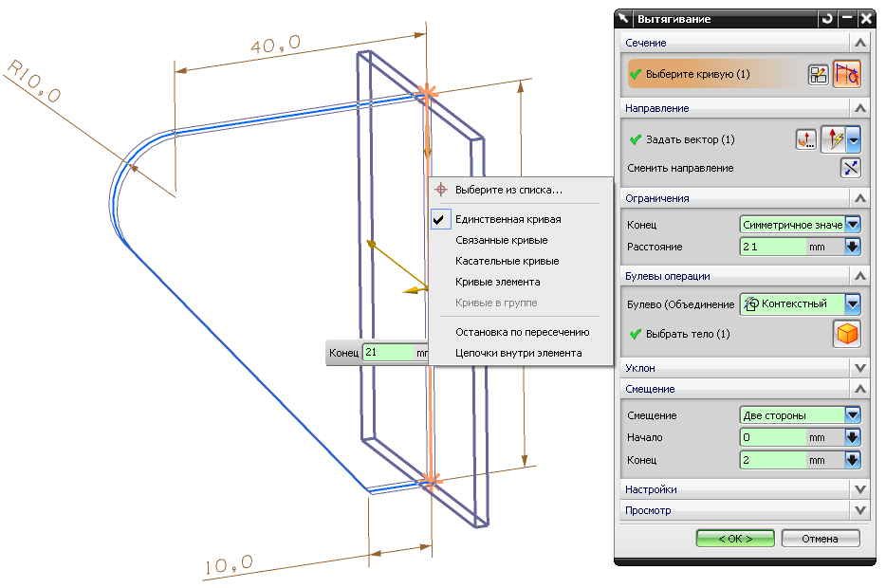Open the sketch section icon in Сечение
The width and height of the screenshot is (886, 588).
click(x=818, y=75)
